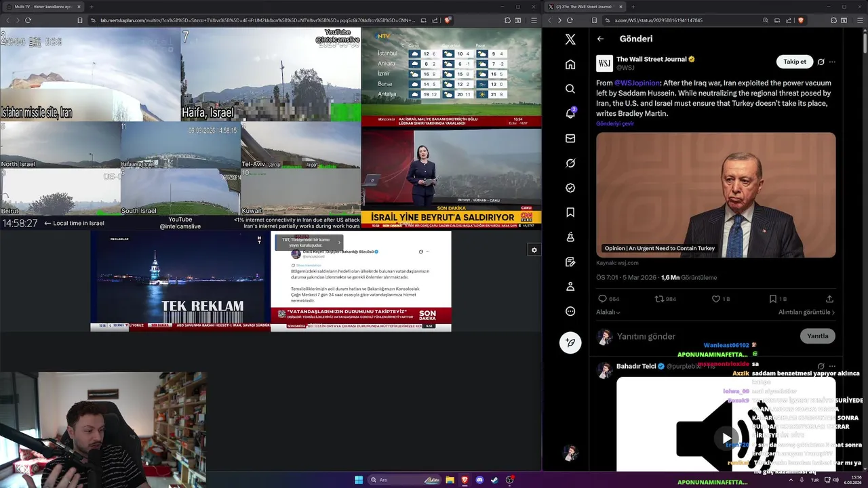The height and width of the screenshot is (488, 868).
Task: Click the TEK REKLAM video tile
Action: pyautogui.click(x=180, y=281)
